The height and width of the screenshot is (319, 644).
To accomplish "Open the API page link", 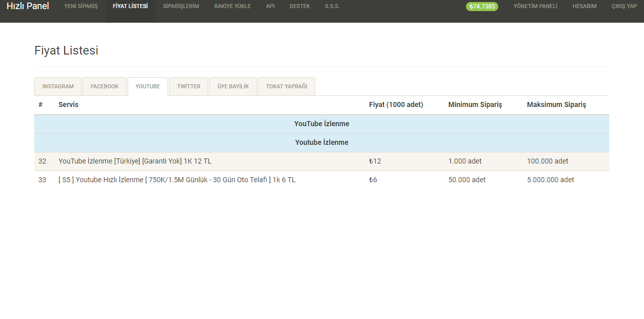I will (270, 7).
